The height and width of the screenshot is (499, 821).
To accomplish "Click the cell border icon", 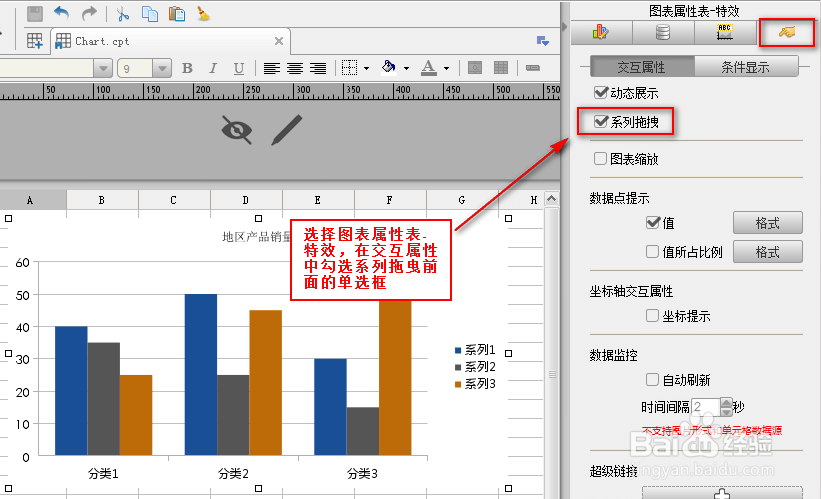I will 349,68.
